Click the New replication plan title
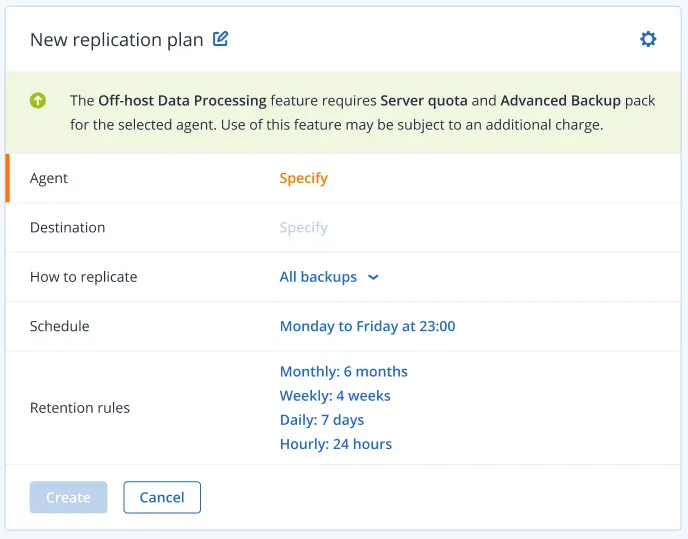 (116, 40)
